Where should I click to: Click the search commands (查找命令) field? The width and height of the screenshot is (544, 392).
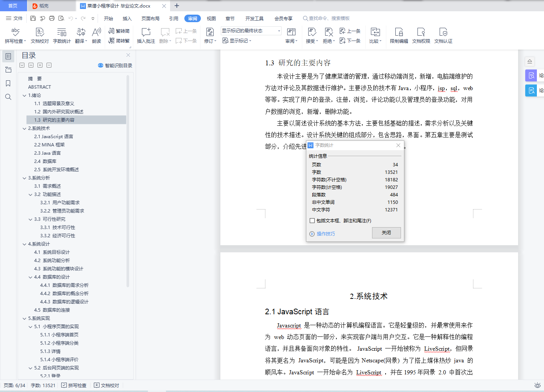pyautogui.click(x=327, y=18)
